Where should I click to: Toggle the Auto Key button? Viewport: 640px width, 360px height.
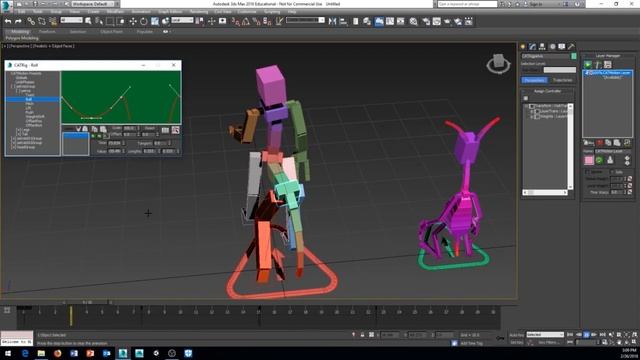[516, 335]
